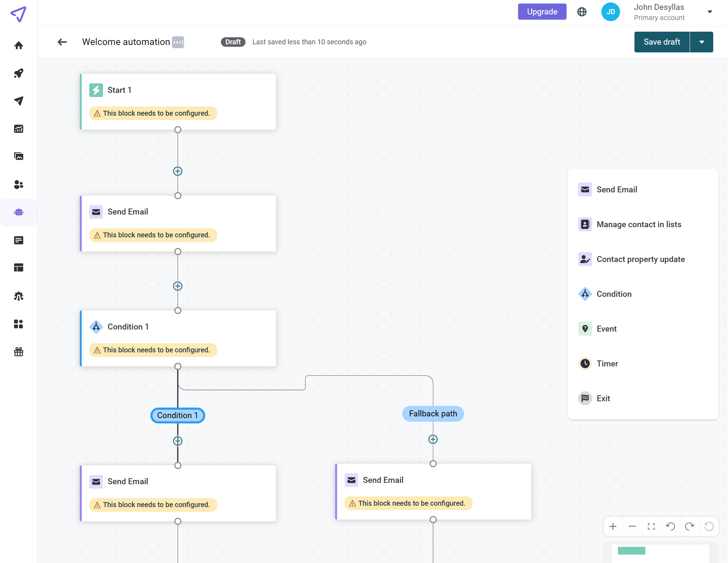Open the Statistics chart icon in the sidebar
Viewport: 728px width, 563px height.
(x=19, y=129)
